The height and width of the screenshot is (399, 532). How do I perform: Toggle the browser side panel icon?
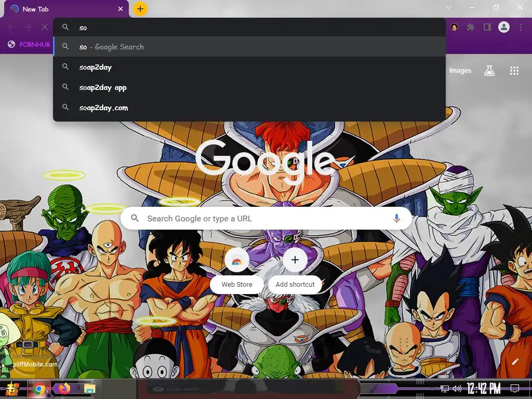pos(487,27)
